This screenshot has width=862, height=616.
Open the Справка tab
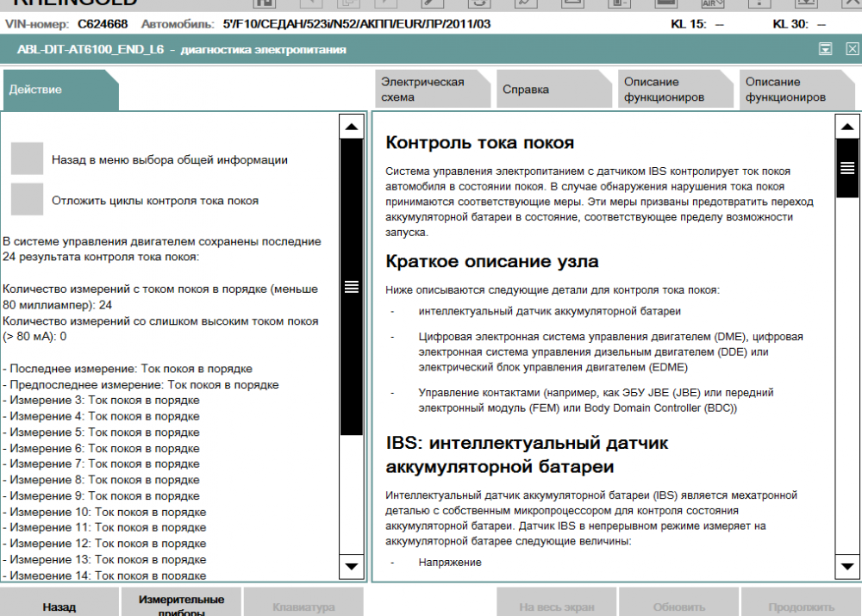(x=552, y=90)
